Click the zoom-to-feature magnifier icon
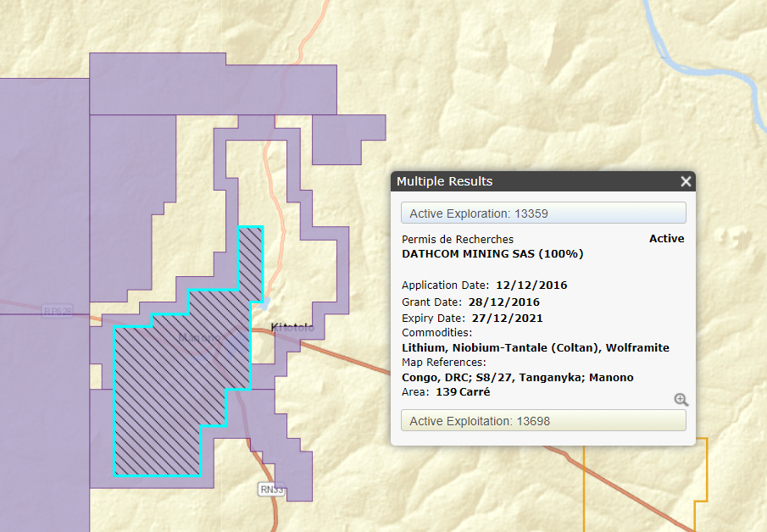Viewport: 767px width, 532px height. 681,400
